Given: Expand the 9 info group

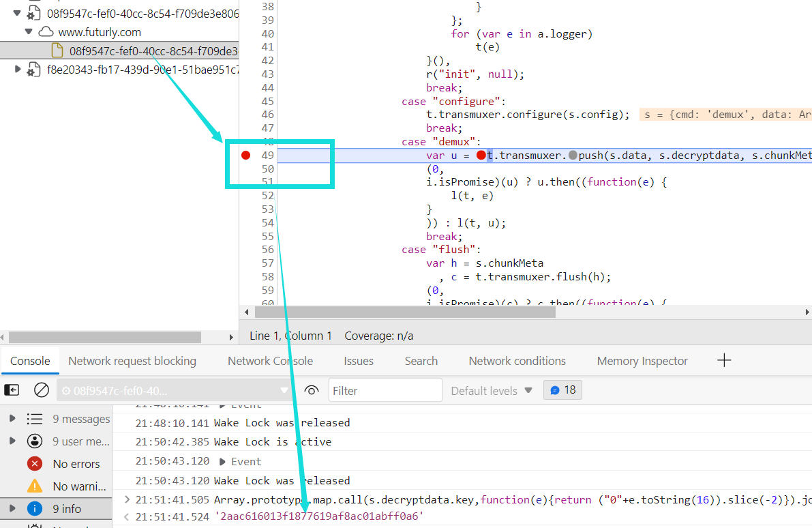Looking at the screenshot, I should pos(12,508).
